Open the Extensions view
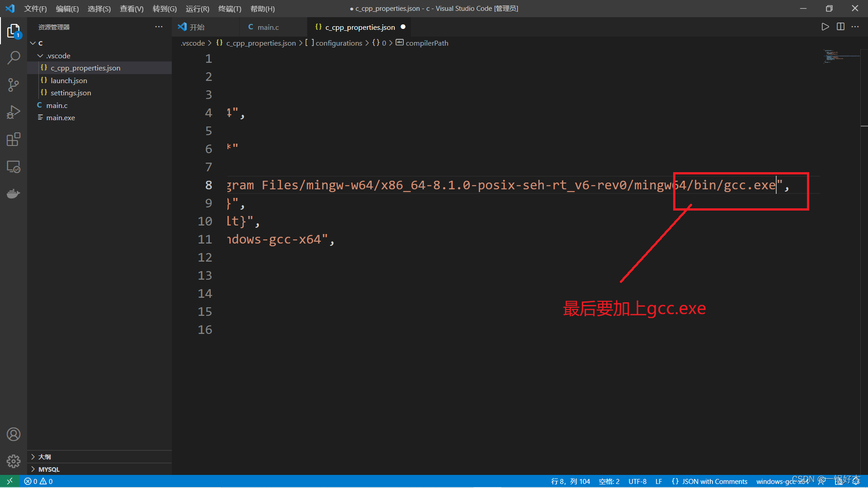 (14, 139)
